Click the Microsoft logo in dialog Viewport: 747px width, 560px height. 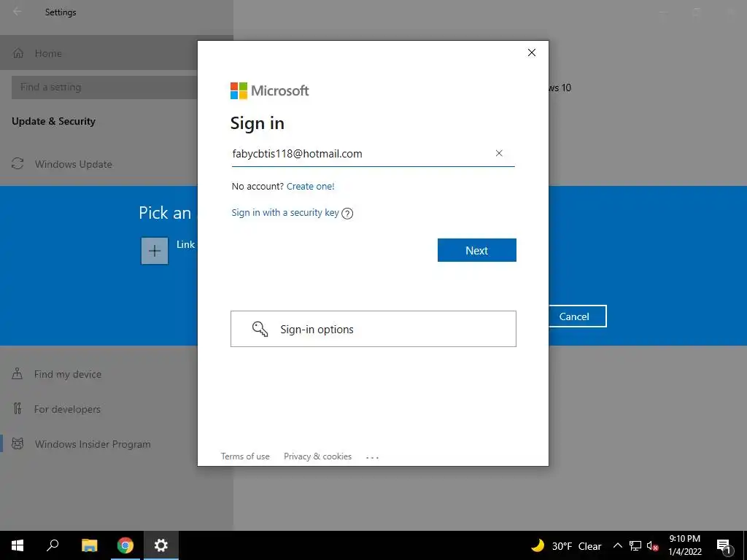270,90
